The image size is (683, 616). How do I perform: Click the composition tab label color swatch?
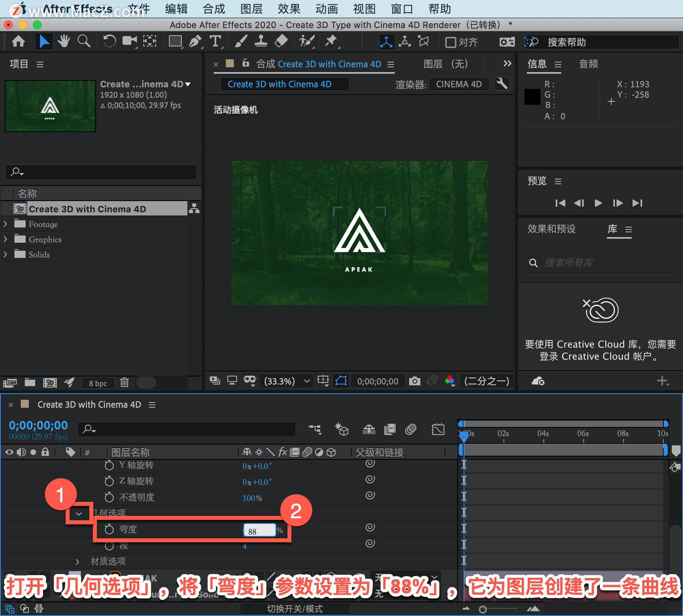point(230,63)
